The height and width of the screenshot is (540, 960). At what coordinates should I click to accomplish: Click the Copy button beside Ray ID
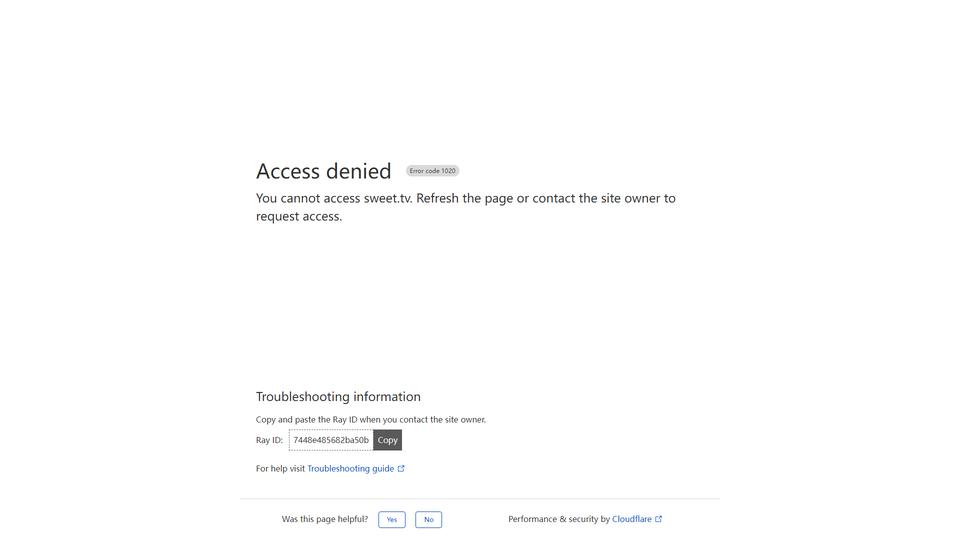[387, 440]
